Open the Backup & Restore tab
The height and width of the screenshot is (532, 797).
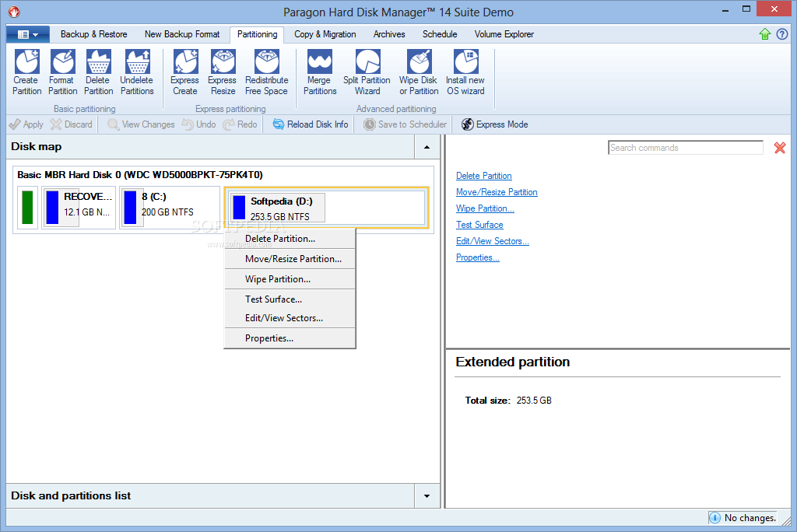click(x=94, y=34)
